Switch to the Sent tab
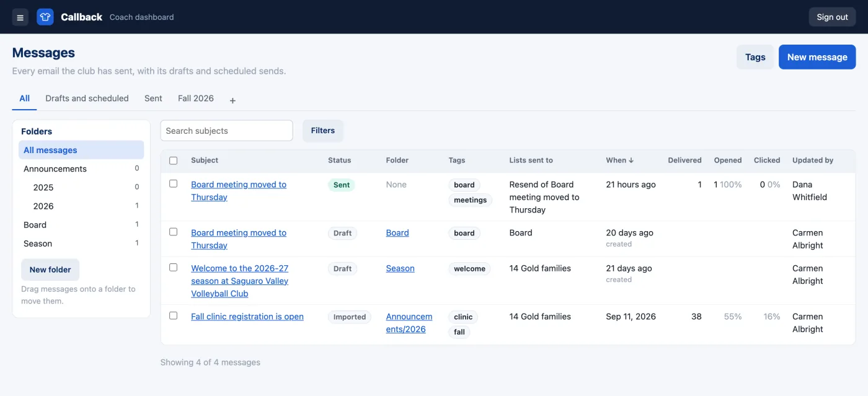This screenshot has width=868, height=396. tap(153, 99)
